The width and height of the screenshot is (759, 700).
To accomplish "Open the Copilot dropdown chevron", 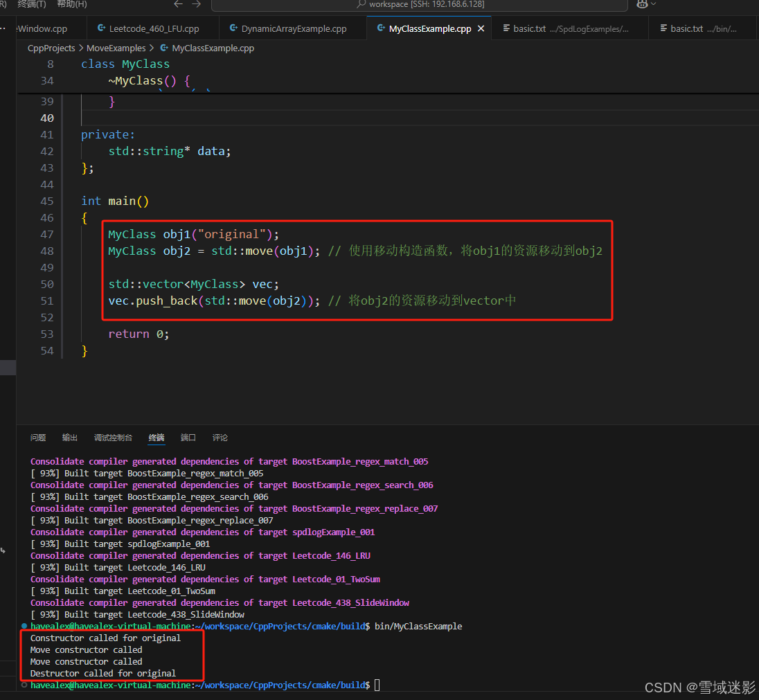I will tap(652, 4).
